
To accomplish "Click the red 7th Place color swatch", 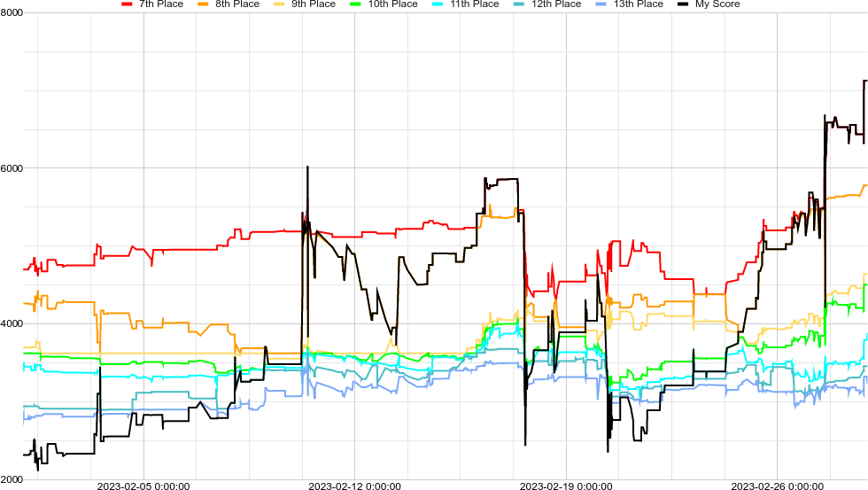I will [x=127, y=4].
